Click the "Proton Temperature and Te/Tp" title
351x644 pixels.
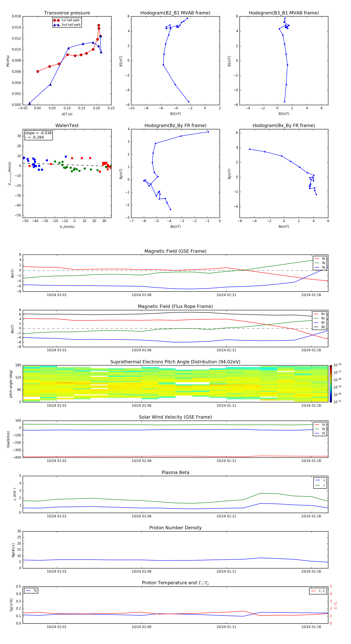pos(175,583)
